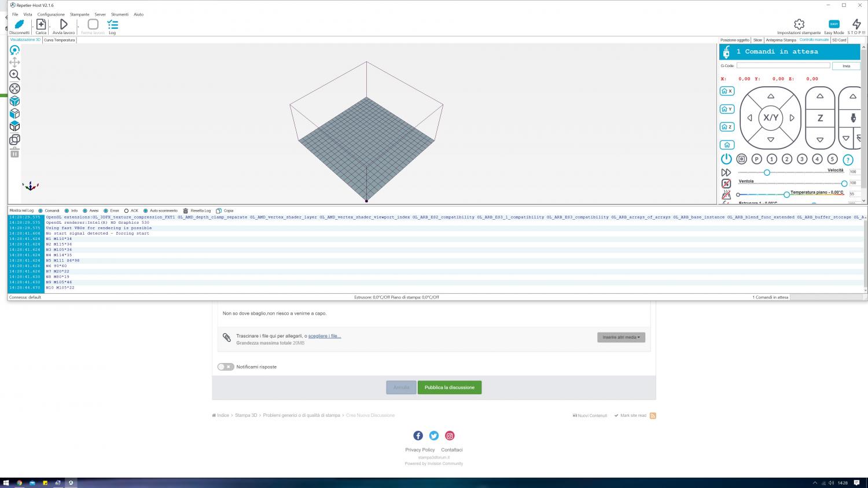
Task: Move Z axis up arrow
Action: coord(820,97)
